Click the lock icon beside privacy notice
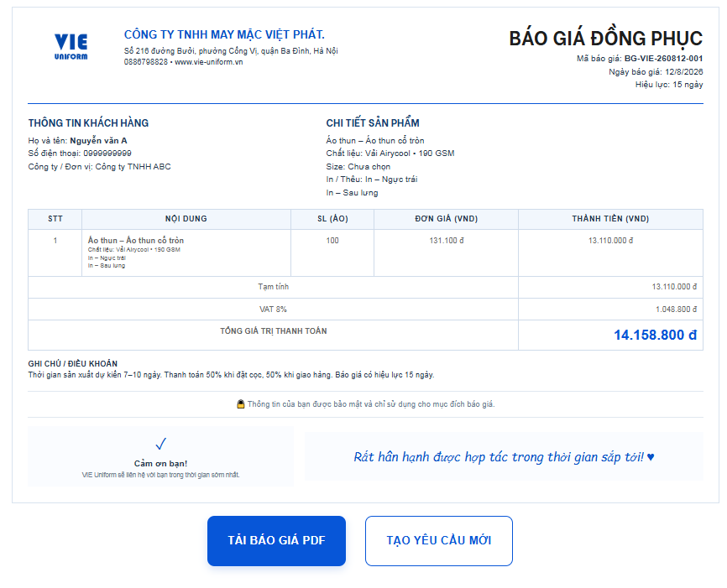 (x=241, y=404)
